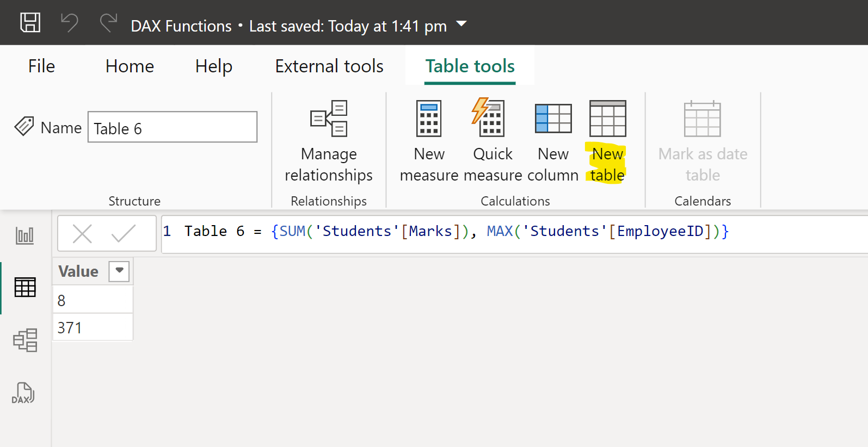Click the New table button

[x=607, y=141]
